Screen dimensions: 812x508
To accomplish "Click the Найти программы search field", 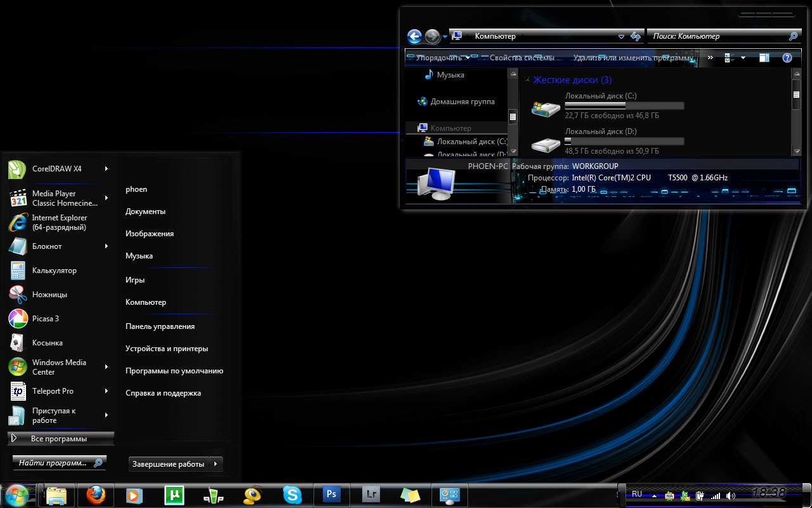I will coord(60,463).
